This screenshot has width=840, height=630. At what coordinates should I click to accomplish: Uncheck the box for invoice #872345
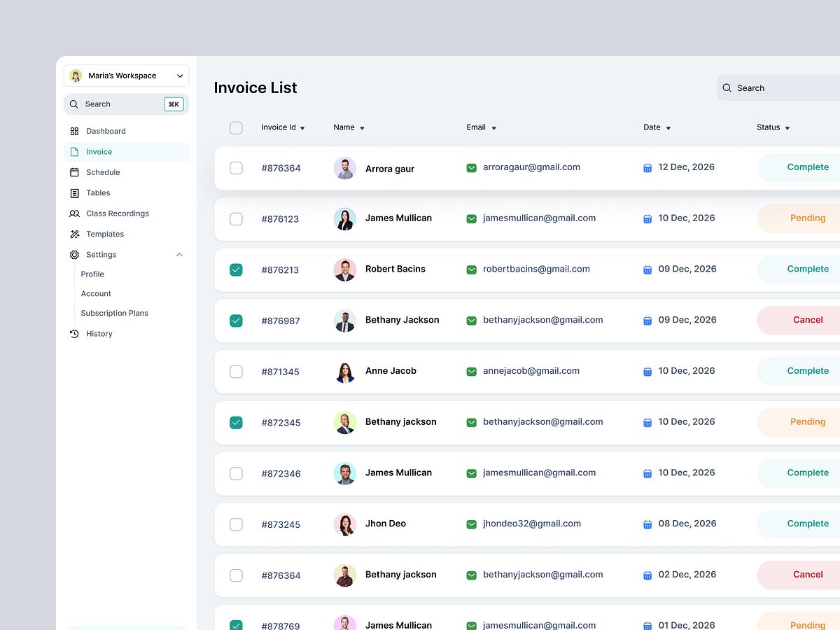pyautogui.click(x=236, y=422)
